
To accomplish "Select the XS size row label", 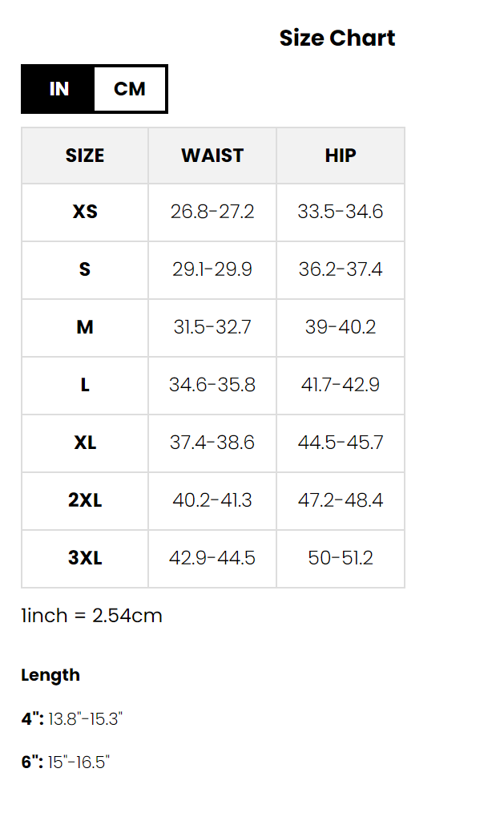I will pos(85,212).
